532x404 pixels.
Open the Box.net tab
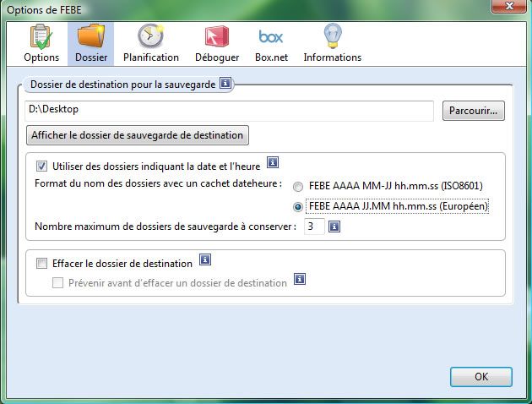pos(271,44)
